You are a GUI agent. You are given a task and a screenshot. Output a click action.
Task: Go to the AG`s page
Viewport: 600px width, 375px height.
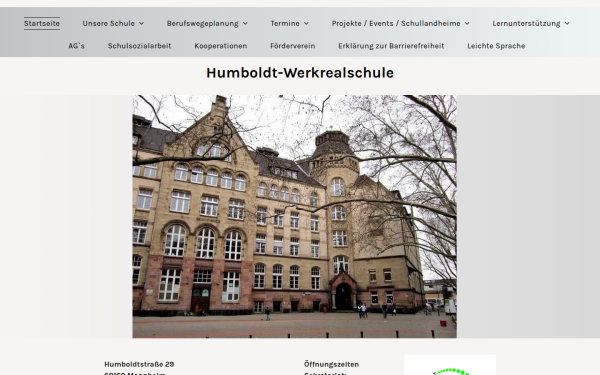click(x=77, y=46)
